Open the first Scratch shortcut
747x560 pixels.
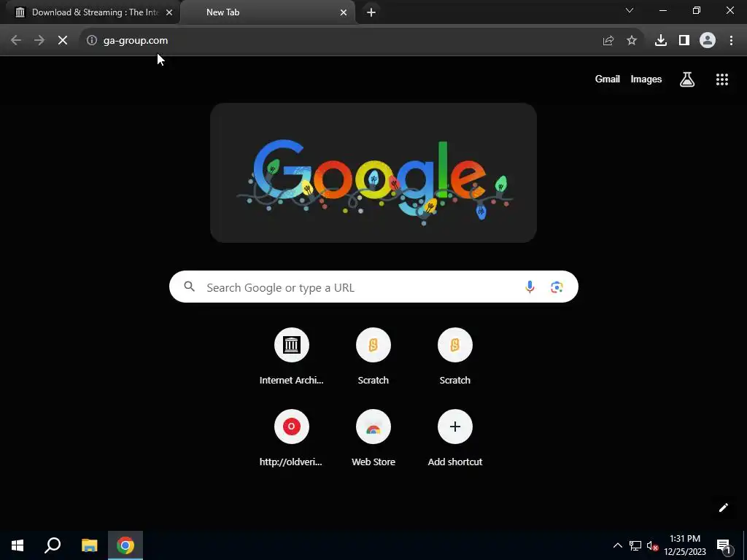(373, 357)
